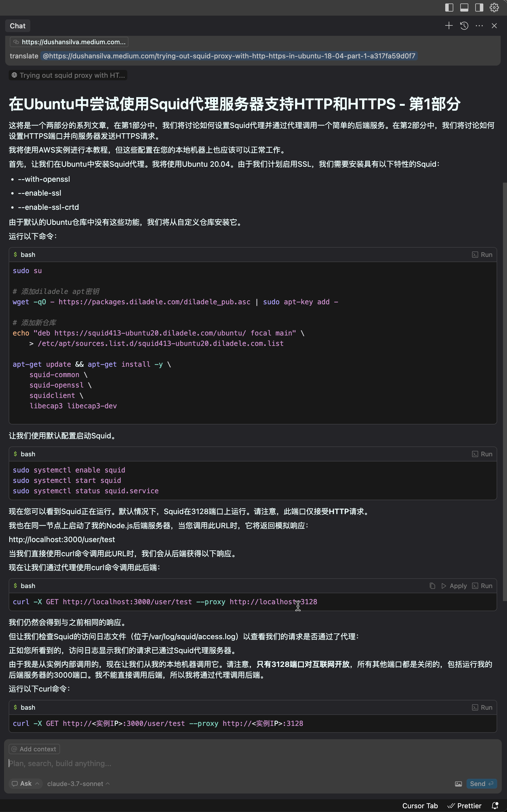Click the dushansilva.medium.com context chip

[x=69, y=42]
